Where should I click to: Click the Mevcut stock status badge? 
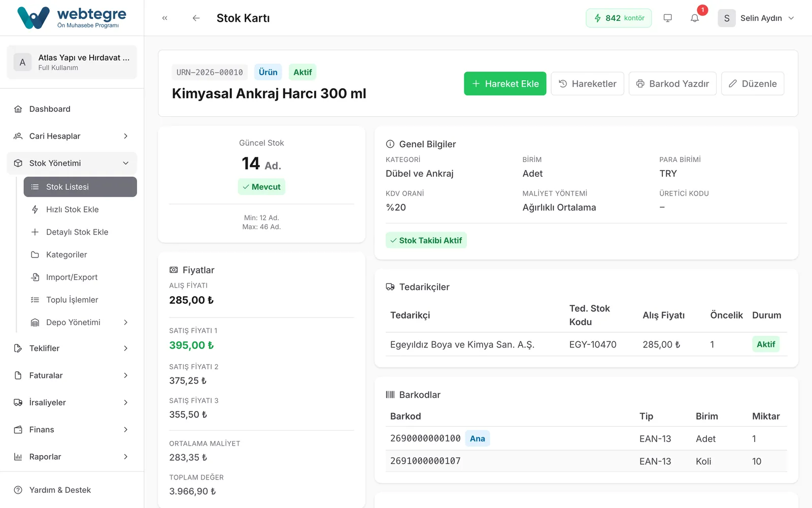261,187
